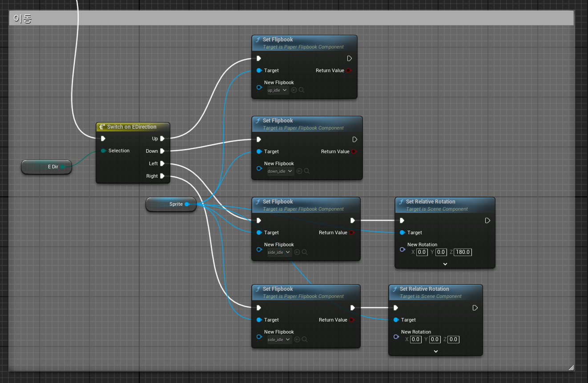The height and width of the screenshot is (383, 588).
Task: Click the output pin of the Sprite variable
Action: (x=187, y=204)
